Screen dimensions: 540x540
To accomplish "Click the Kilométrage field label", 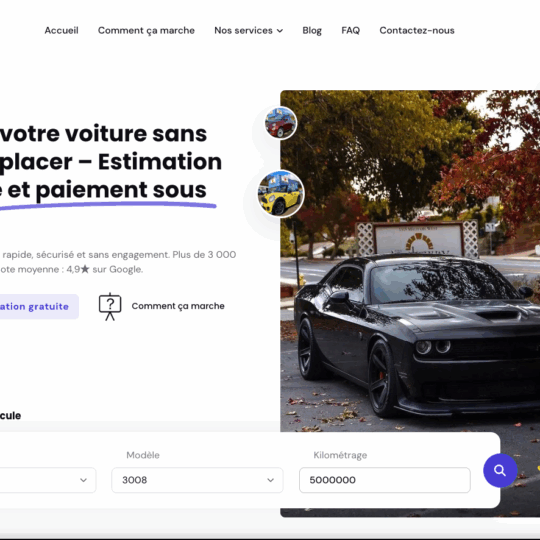I will point(340,455).
